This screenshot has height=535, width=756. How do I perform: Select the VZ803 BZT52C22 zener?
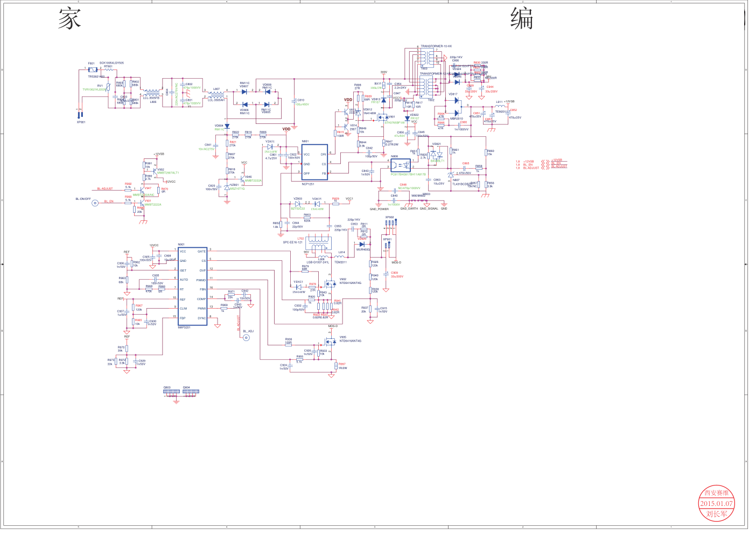298,204
